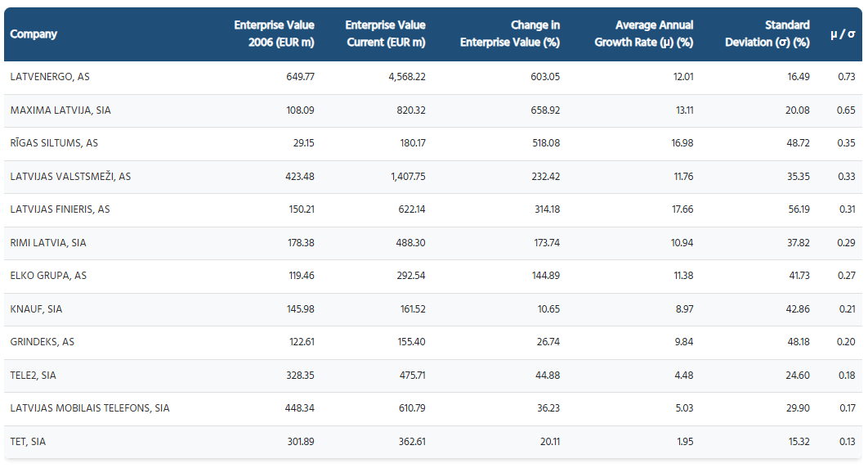
Task: Select LATVIJAS VALSTSMEŽI, AS company
Action: click(70, 177)
